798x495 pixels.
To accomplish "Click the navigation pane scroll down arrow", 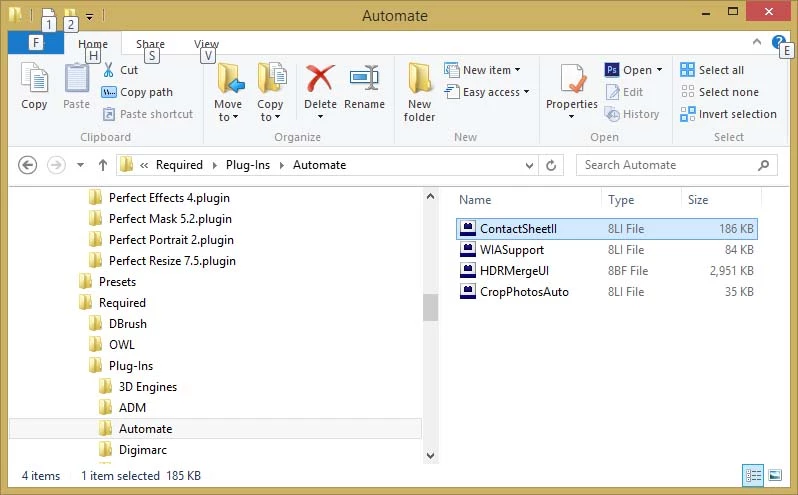I will (x=430, y=455).
